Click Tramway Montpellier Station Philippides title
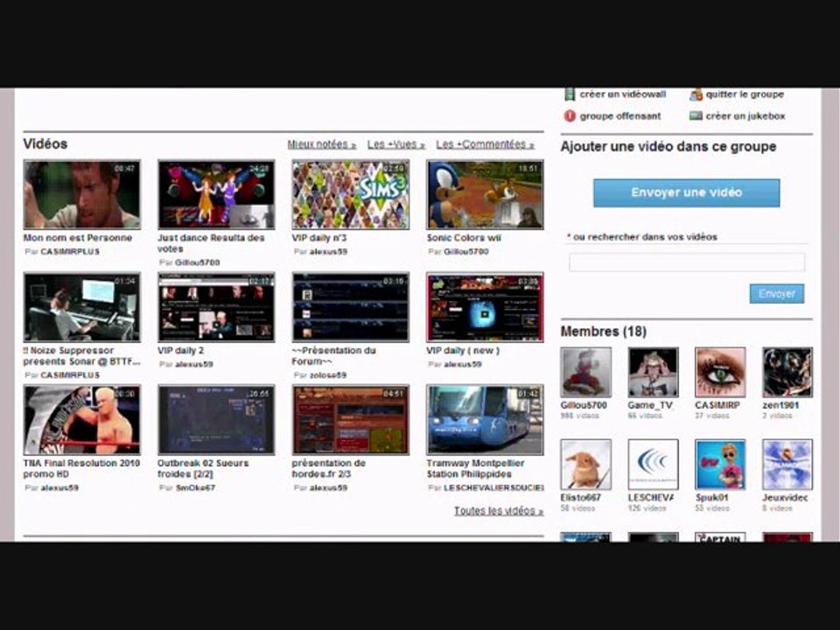This screenshot has width=840, height=630. [x=476, y=469]
